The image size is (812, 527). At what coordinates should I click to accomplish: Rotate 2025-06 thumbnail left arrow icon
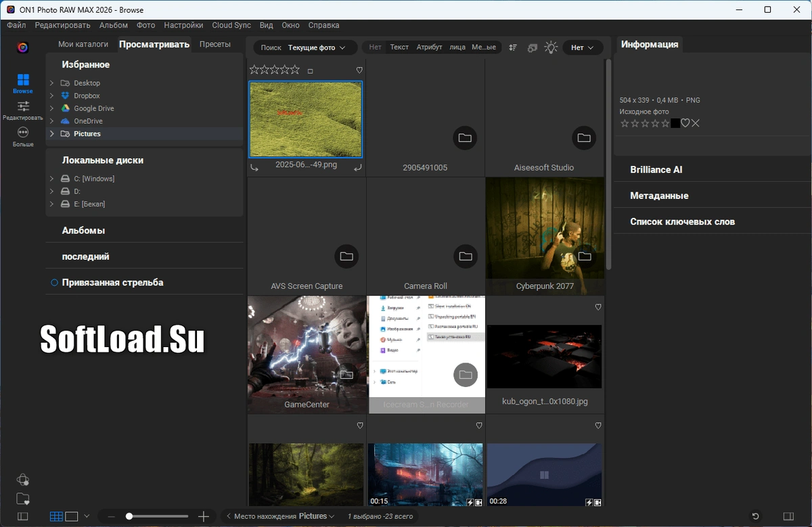pyautogui.click(x=254, y=167)
